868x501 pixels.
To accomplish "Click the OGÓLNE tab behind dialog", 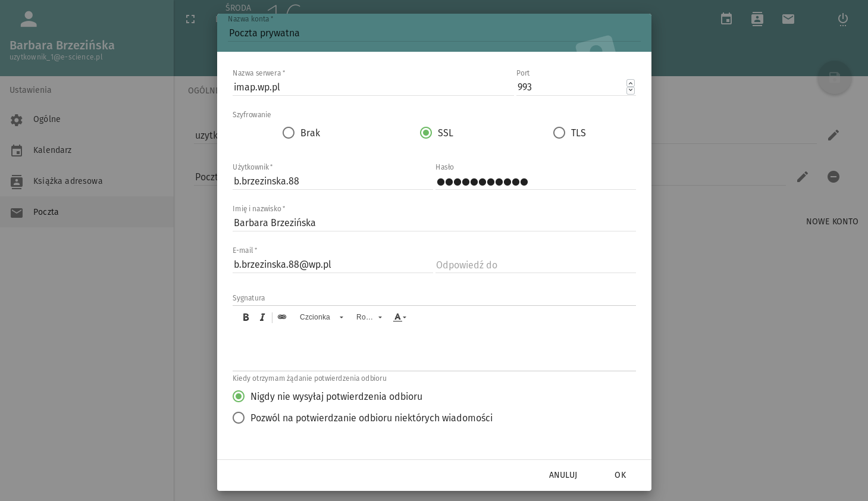I will pos(203,90).
